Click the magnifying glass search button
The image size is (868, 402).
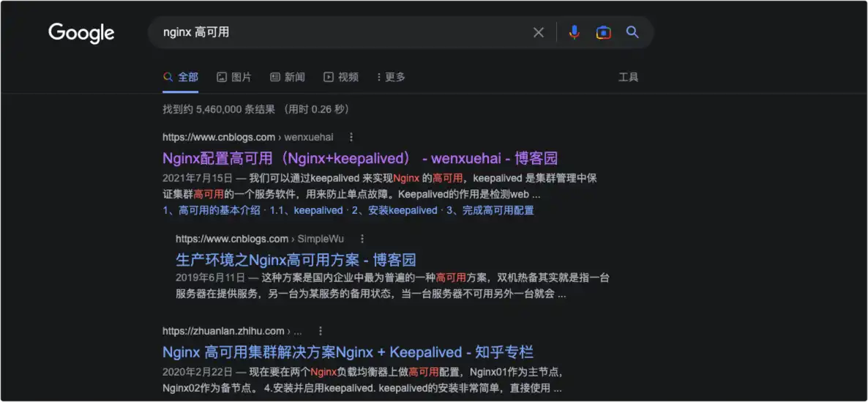pyautogui.click(x=632, y=32)
